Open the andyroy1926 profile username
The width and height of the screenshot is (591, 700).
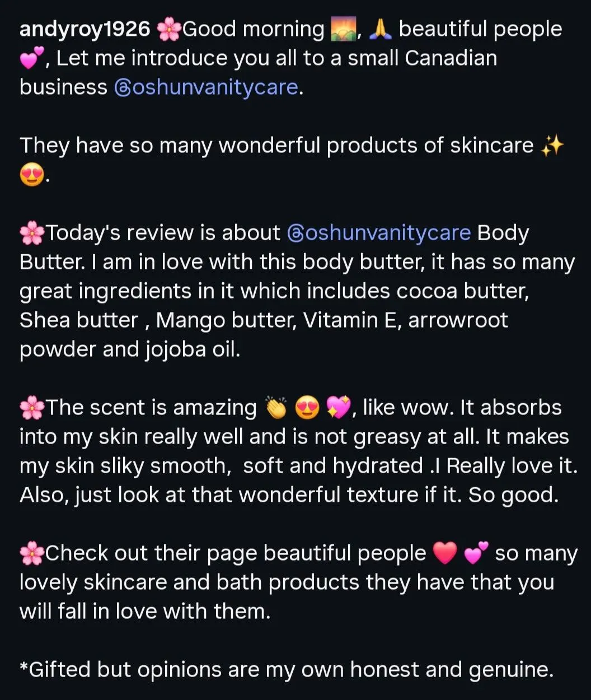(x=85, y=30)
